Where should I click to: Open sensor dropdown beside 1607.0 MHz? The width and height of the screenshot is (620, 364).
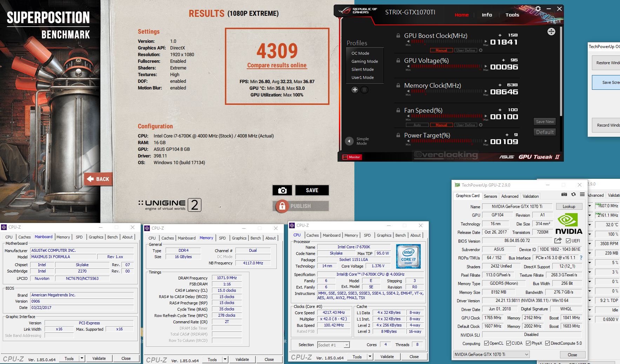pos(590,206)
